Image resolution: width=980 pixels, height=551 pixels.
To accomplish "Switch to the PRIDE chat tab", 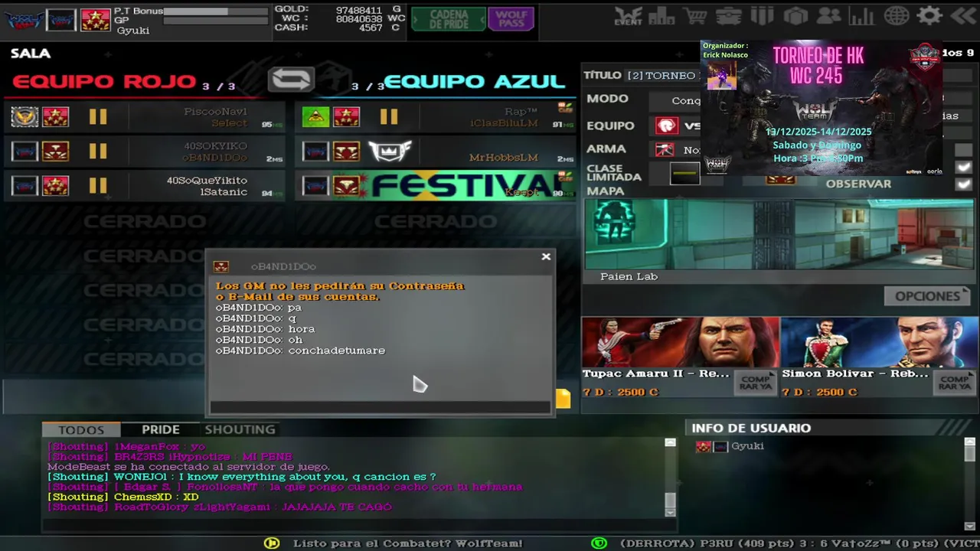I will tap(161, 430).
